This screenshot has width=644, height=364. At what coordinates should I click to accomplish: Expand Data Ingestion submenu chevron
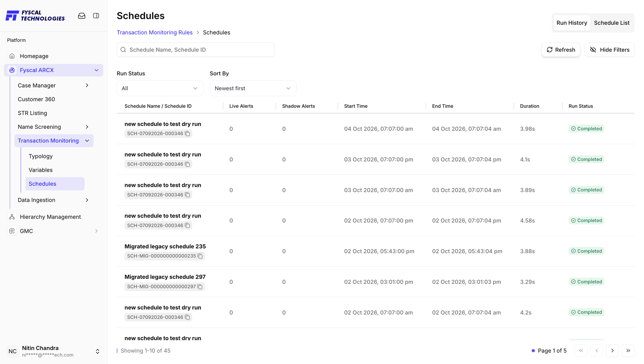[x=87, y=200]
